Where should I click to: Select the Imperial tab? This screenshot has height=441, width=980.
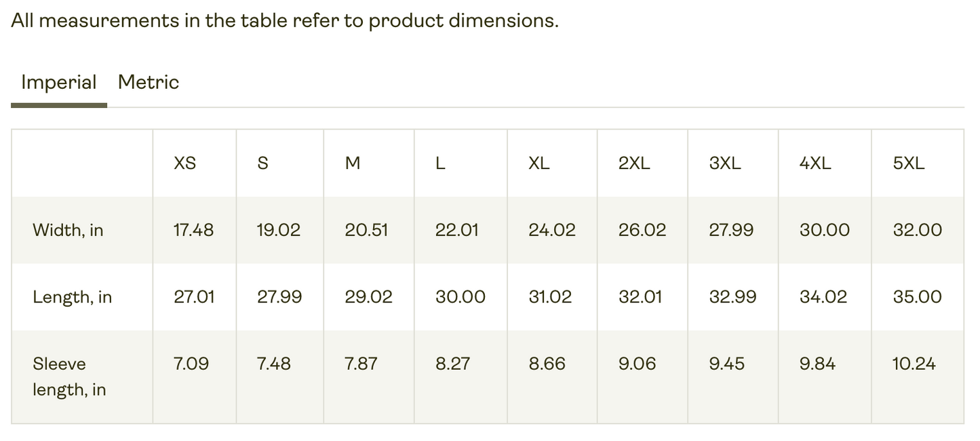point(59,82)
